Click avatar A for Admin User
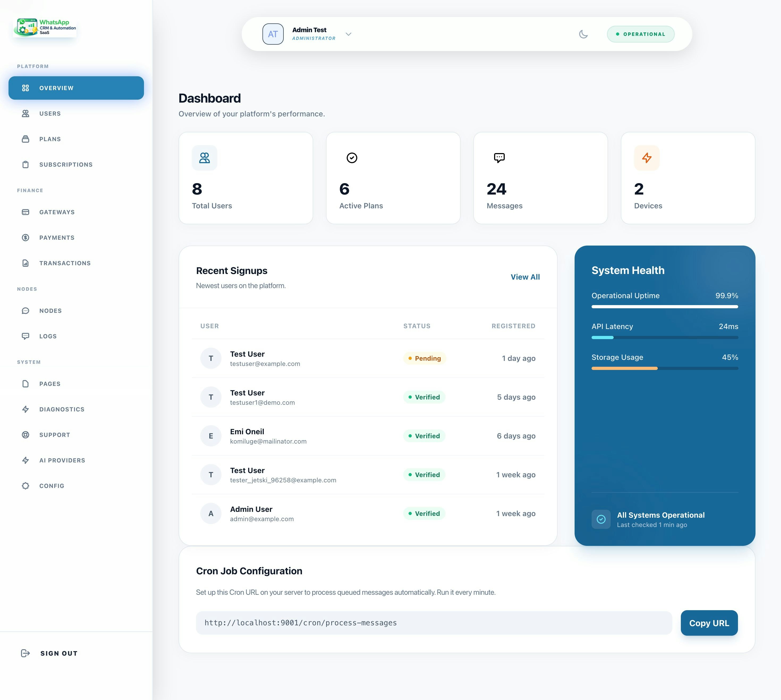The height and width of the screenshot is (700, 781). tap(211, 513)
